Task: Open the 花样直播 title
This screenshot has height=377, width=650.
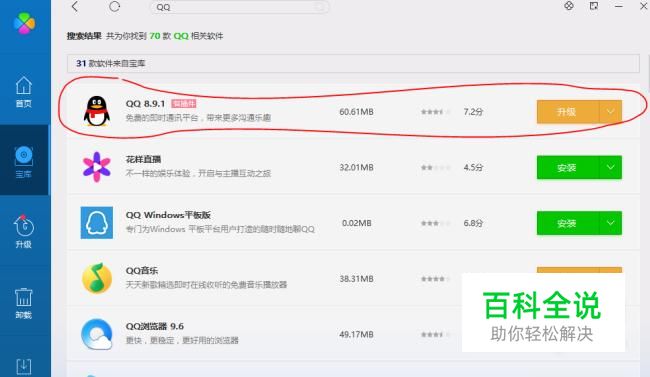Action: coord(143,159)
